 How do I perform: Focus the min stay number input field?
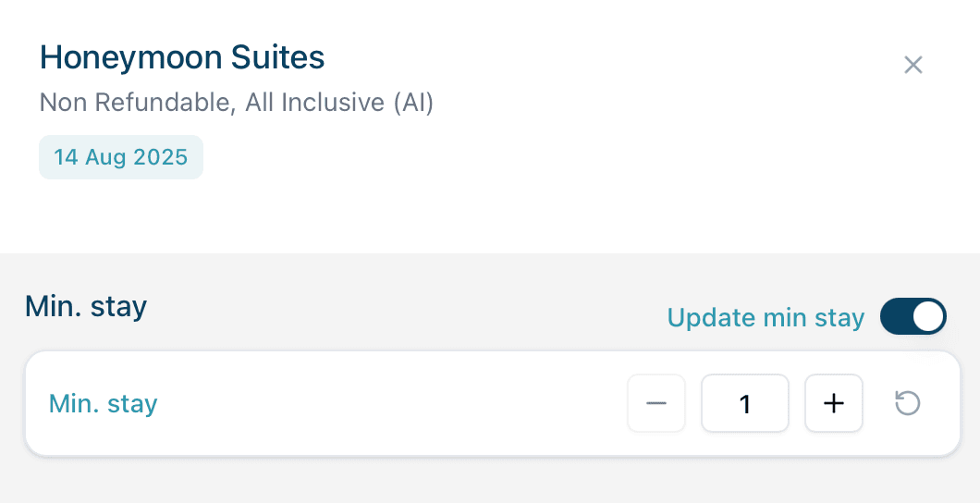point(745,403)
